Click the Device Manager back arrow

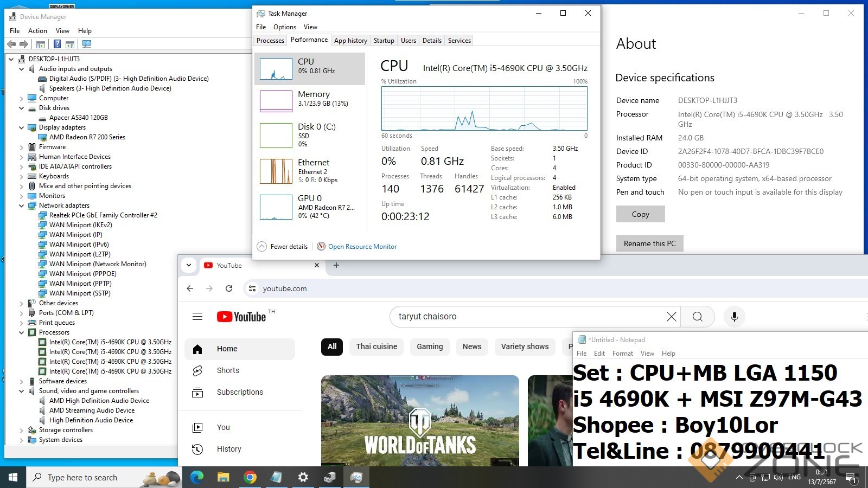pos(11,44)
